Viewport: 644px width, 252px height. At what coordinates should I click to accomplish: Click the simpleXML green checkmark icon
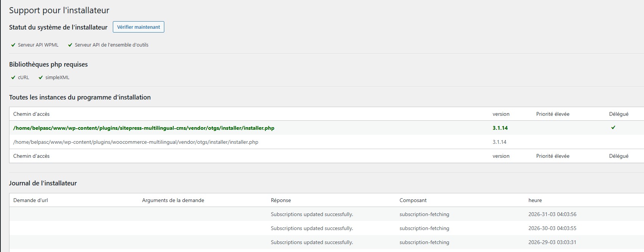click(41, 78)
